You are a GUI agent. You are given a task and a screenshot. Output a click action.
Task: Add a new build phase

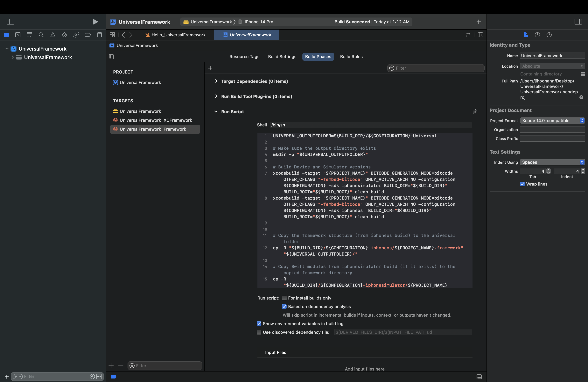click(x=210, y=68)
